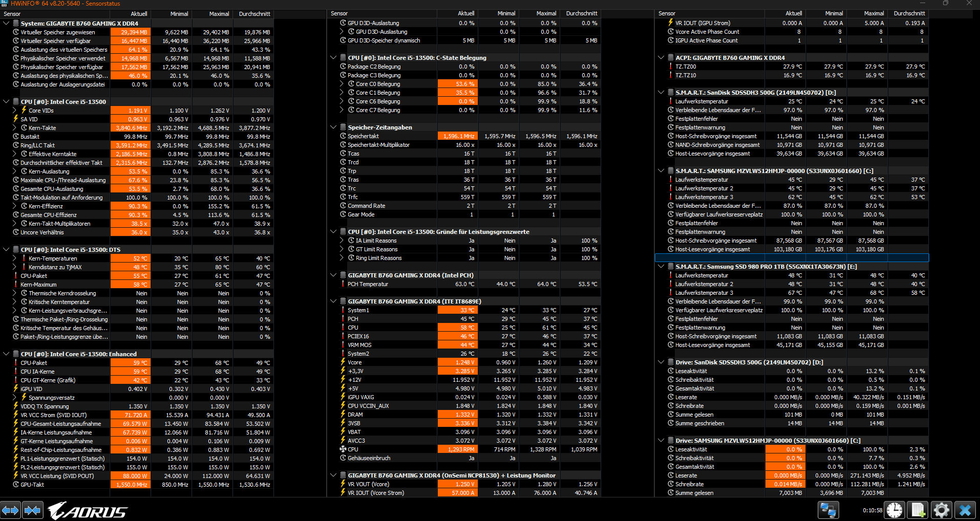Expand the Kern-Temperaturen row
The width and height of the screenshot is (980, 521).
14,258
